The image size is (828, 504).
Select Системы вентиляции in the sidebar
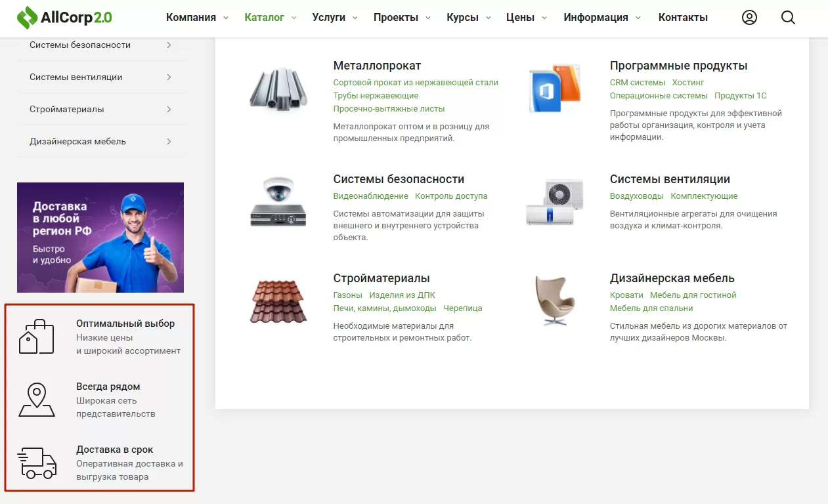click(x=76, y=77)
